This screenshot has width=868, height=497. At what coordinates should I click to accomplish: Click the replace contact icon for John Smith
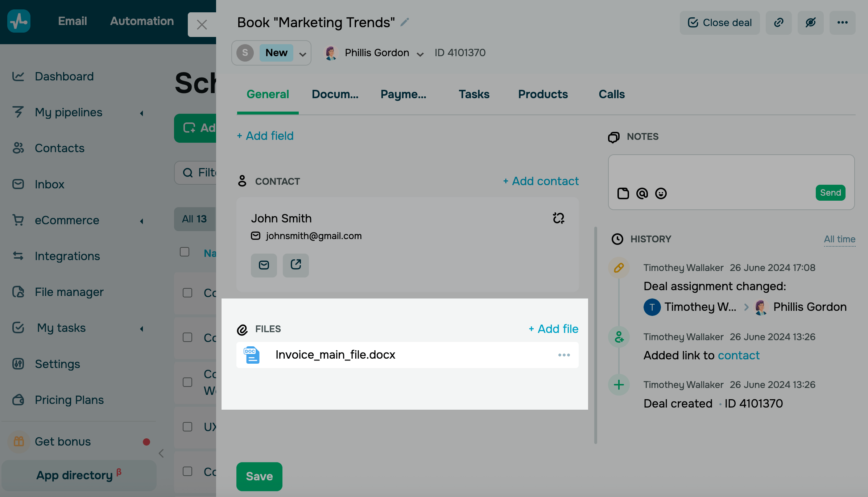coord(558,218)
